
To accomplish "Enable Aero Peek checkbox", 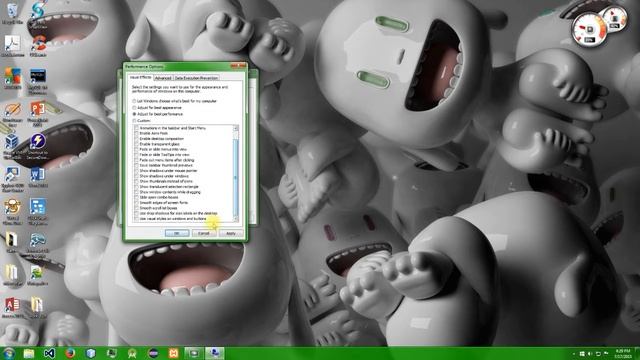I will pos(137,133).
